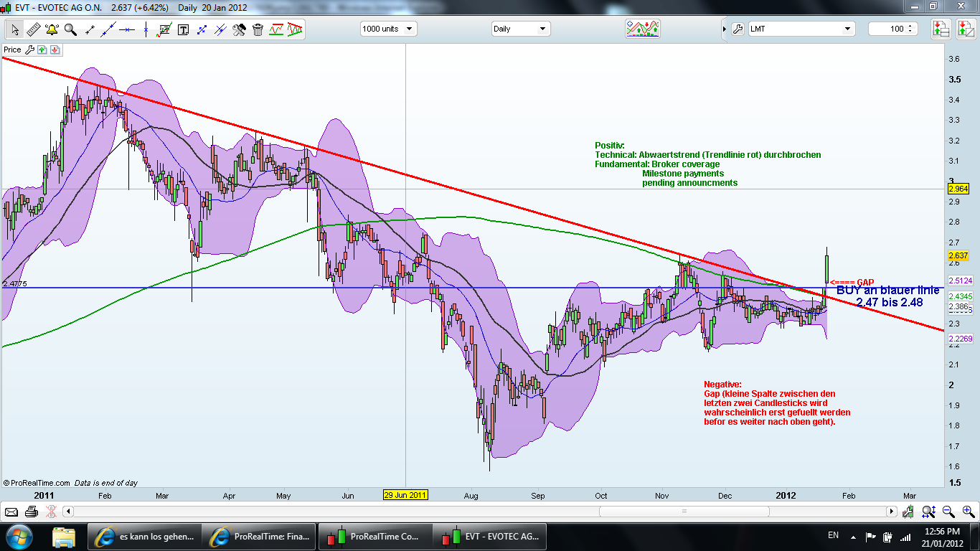Click the envelope mail icon at bottom left
This screenshot has height=551, width=980.
11,512
